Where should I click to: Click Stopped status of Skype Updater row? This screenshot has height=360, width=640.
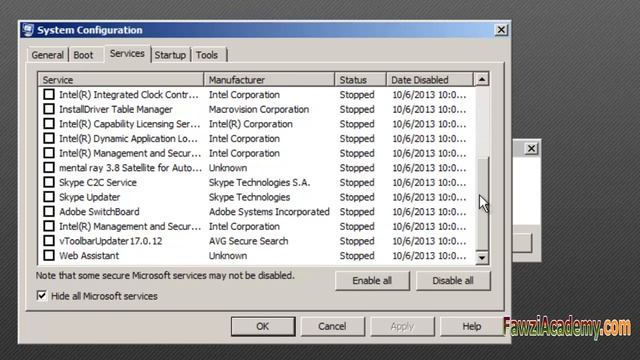(x=357, y=197)
